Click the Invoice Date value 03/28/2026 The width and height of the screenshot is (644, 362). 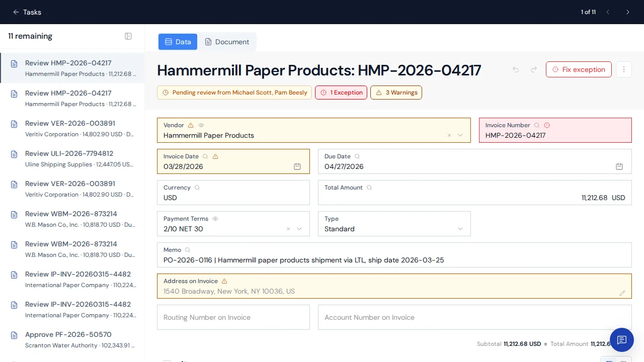(x=183, y=166)
